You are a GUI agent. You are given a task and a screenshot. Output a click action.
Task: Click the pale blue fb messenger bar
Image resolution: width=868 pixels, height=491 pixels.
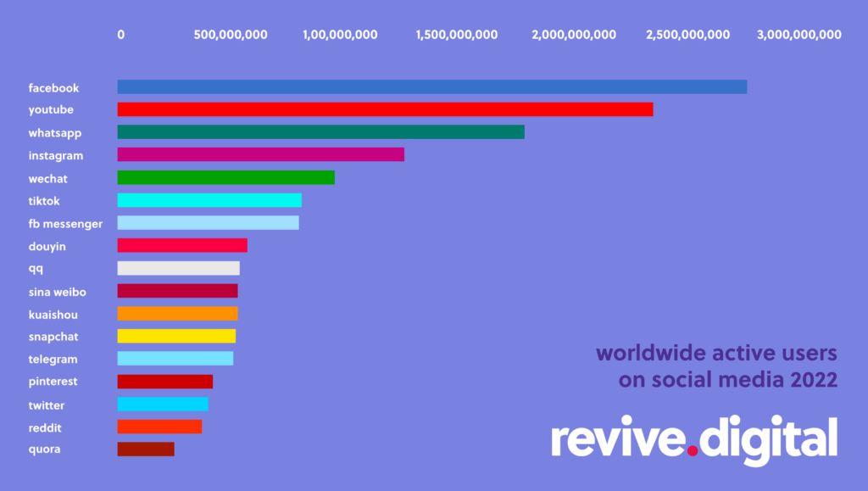click(209, 222)
